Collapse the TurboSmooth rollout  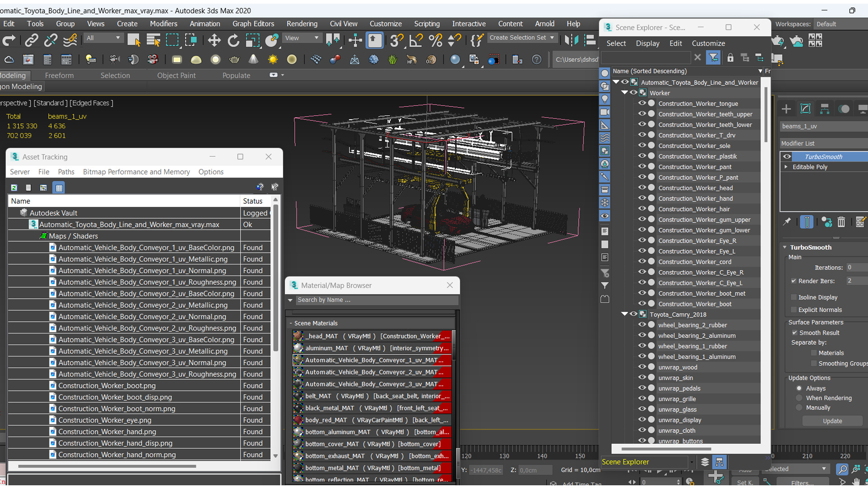tap(785, 248)
